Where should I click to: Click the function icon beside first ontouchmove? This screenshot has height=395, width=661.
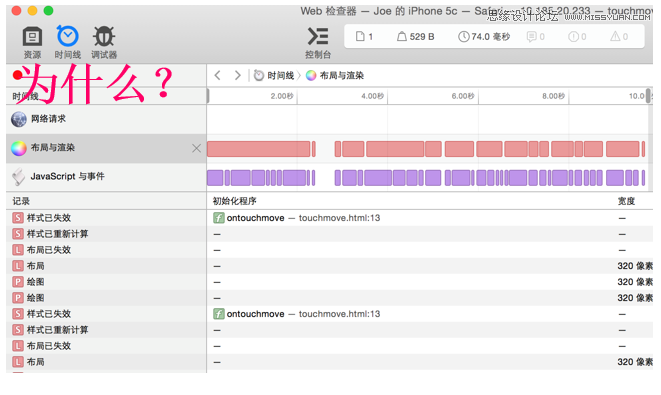(x=218, y=218)
